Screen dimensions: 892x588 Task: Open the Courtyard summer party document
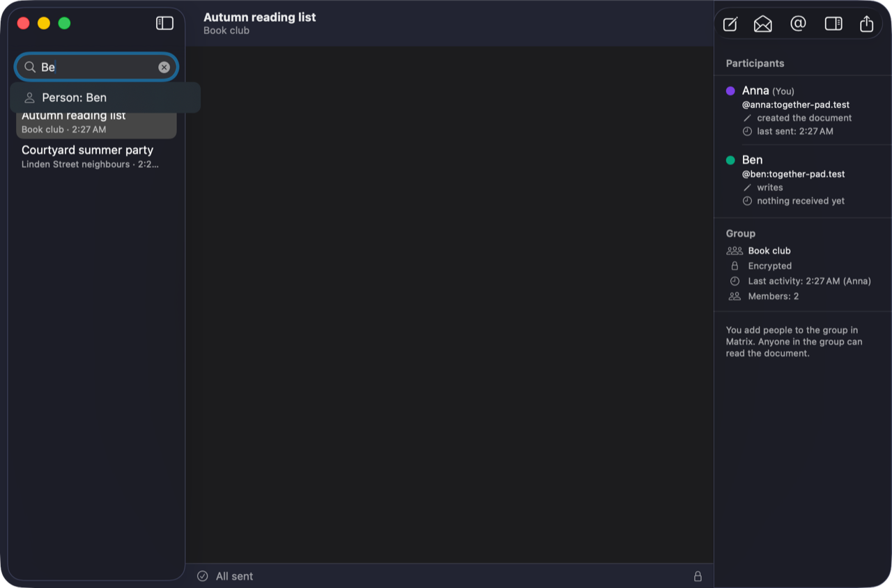[96, 157]
